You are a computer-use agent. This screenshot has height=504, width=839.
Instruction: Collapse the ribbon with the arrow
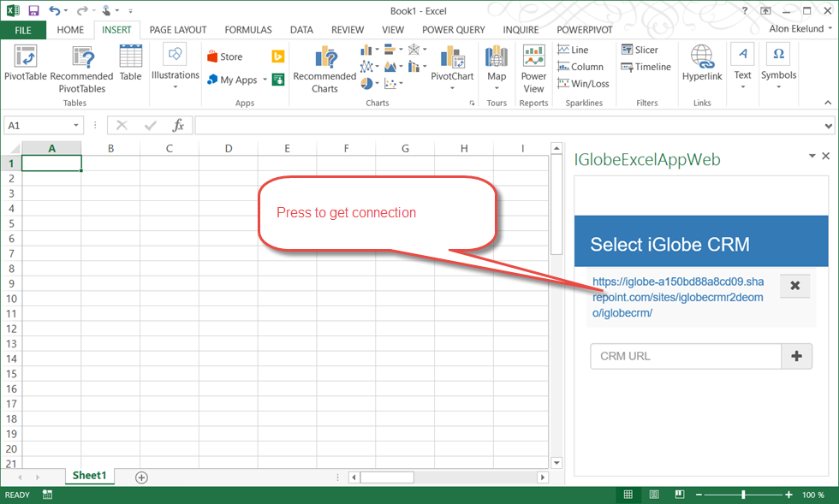pos(828,103)
